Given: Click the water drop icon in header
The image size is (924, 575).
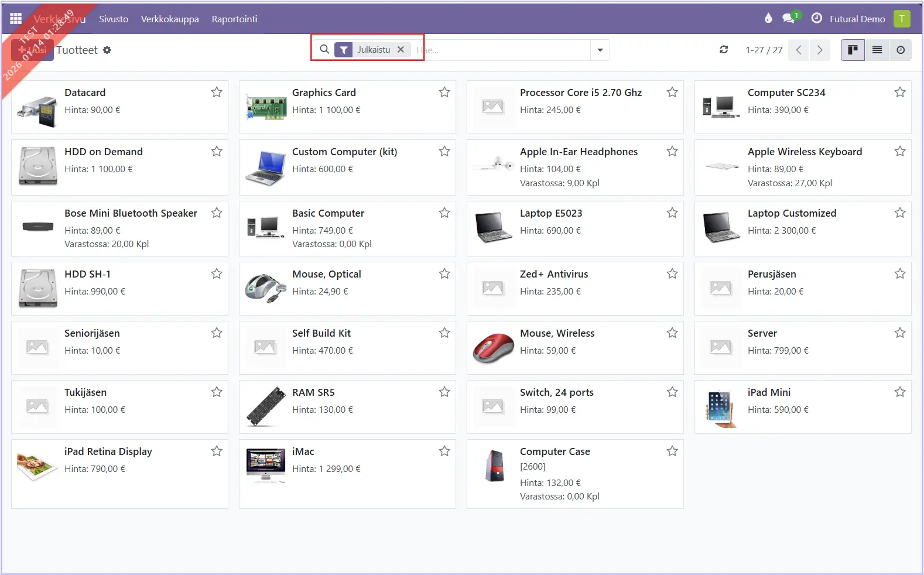Looking at the screenshot, I should [x=768, y=18].
